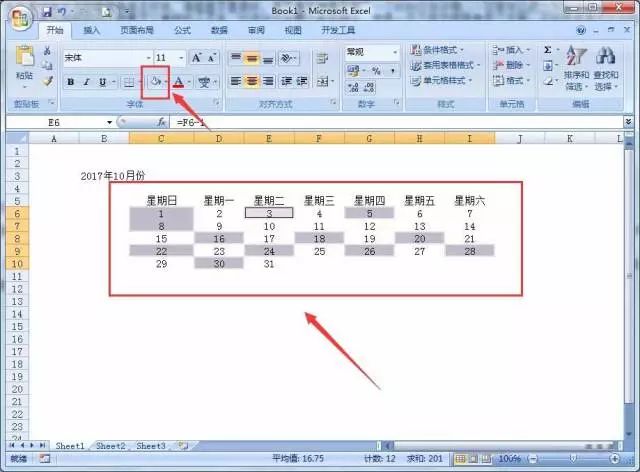
Task: Click the AutoSum sigma icon
Action: 548,50
